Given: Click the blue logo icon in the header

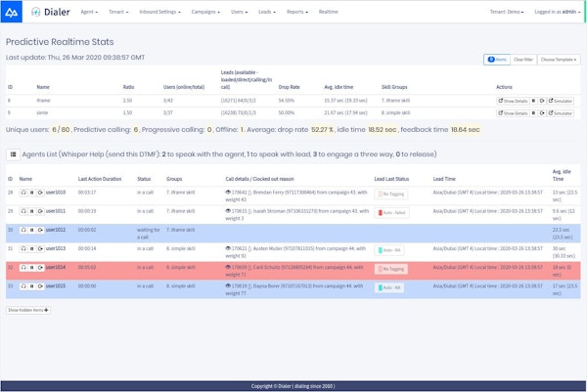Looking at the screenshot, I should [11, 12].
